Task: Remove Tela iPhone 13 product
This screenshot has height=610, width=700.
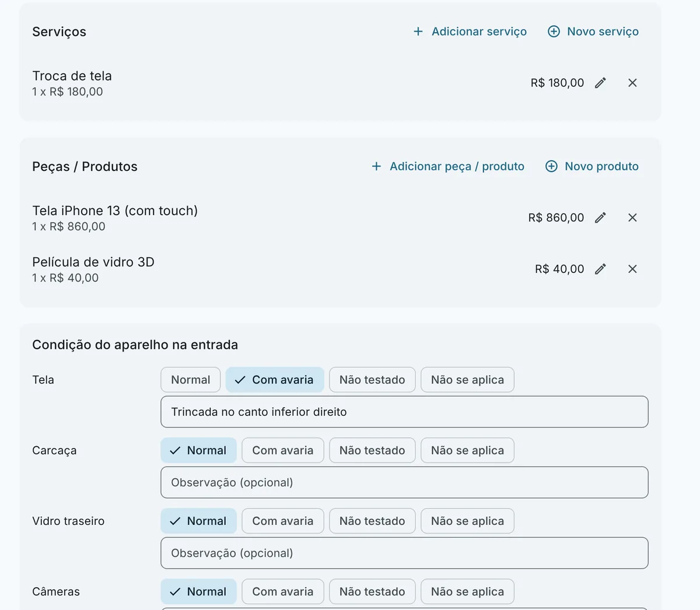Action: point(632,218)
